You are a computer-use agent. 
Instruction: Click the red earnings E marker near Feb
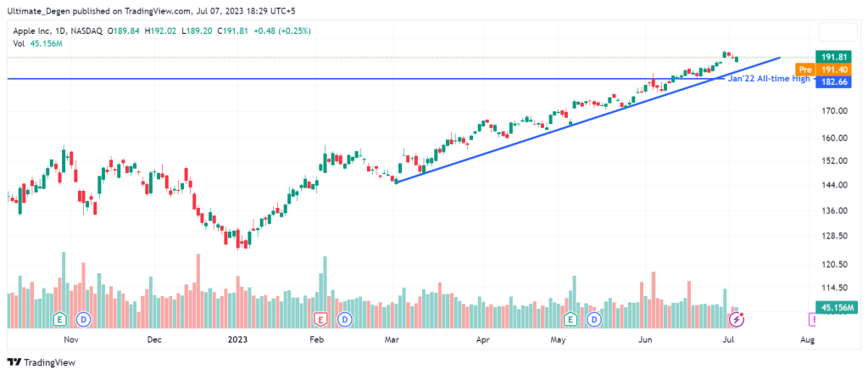(320, 319)
